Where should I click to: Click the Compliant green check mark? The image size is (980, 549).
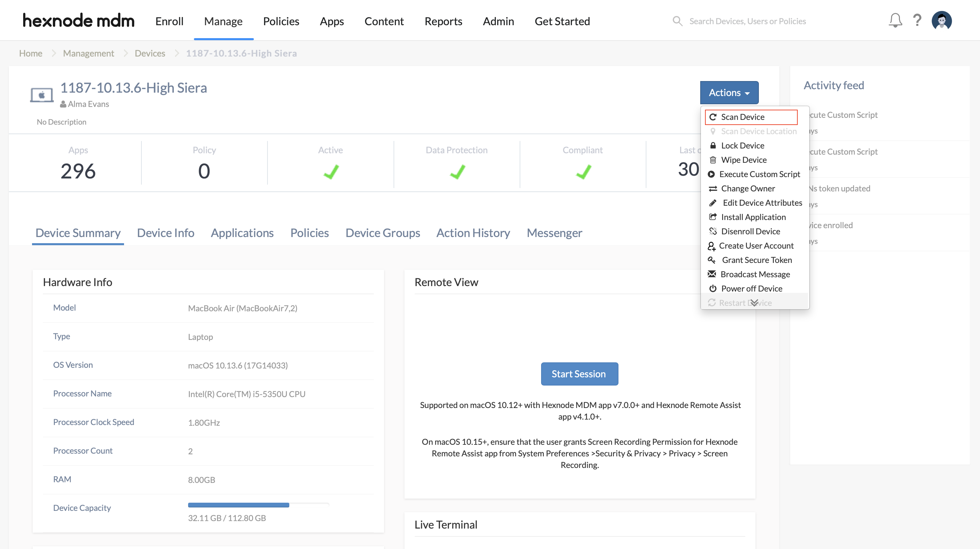coord(583,171)
